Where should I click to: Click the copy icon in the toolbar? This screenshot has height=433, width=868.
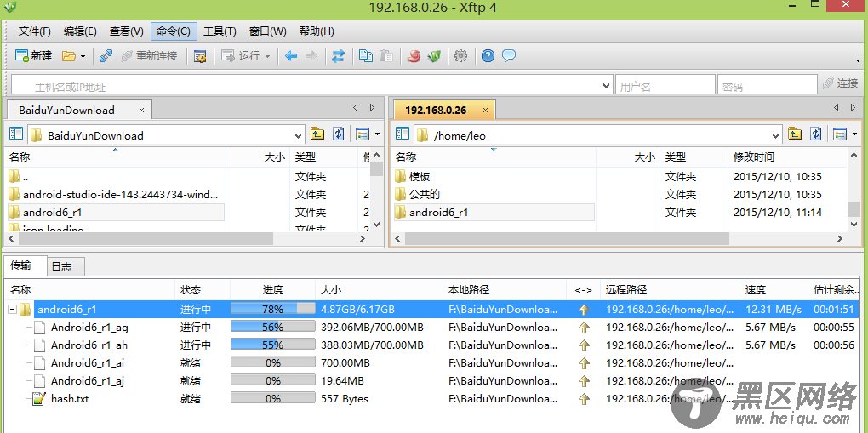pyautogui.click(x=366, y=56)
